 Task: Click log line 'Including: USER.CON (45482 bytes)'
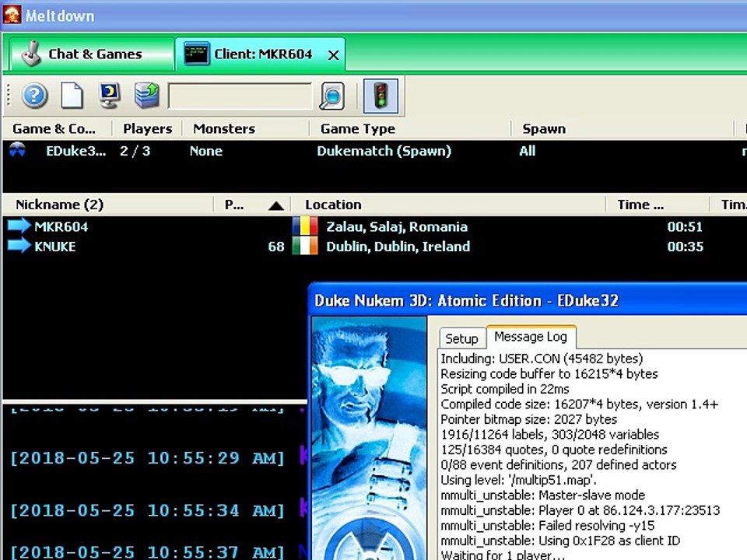pos(542,359)
